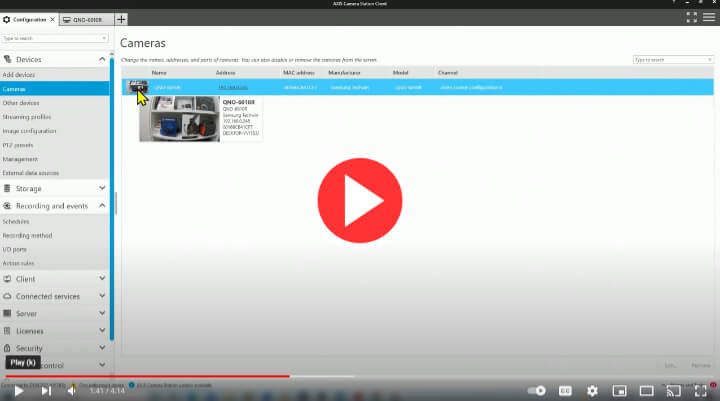
Task: Enter fullscreen with the fullscreen icon
Action: [x=700, y=390]
